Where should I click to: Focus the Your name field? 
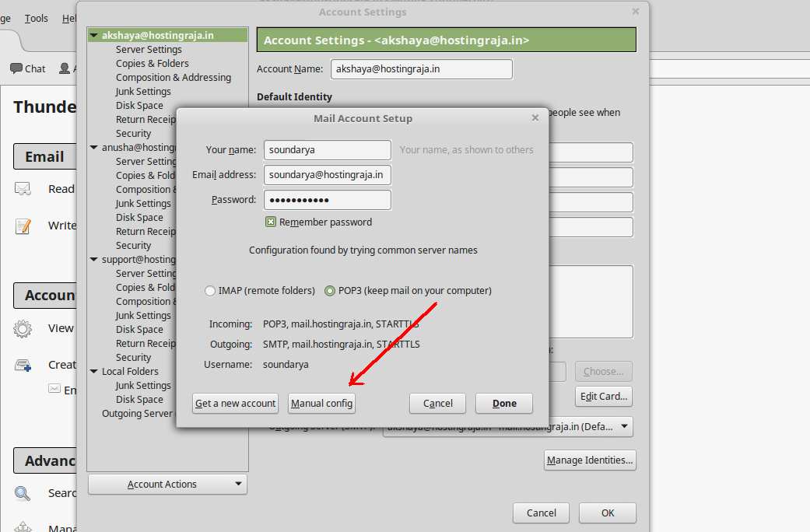[328, 150]
